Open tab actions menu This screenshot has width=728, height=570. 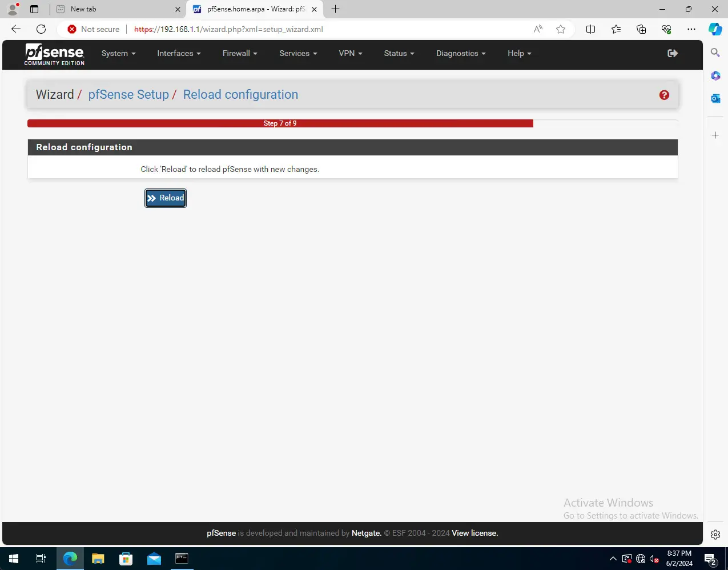[x=34, y=9]
